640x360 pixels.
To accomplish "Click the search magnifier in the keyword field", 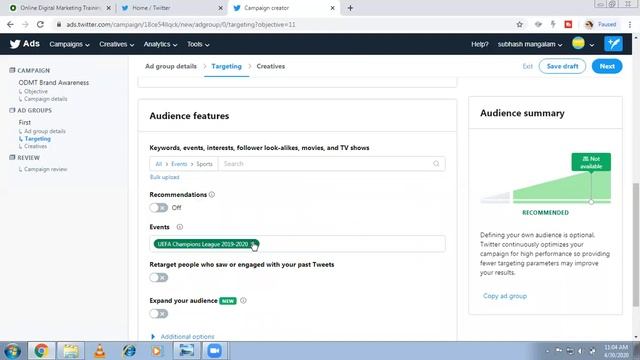I will click(436, 164).
